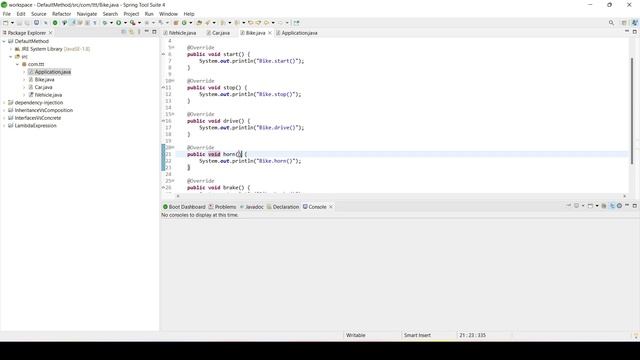The image size is (640, 360).
Task: Open Package Explorer View Menu icon
Action: [139, 32]
